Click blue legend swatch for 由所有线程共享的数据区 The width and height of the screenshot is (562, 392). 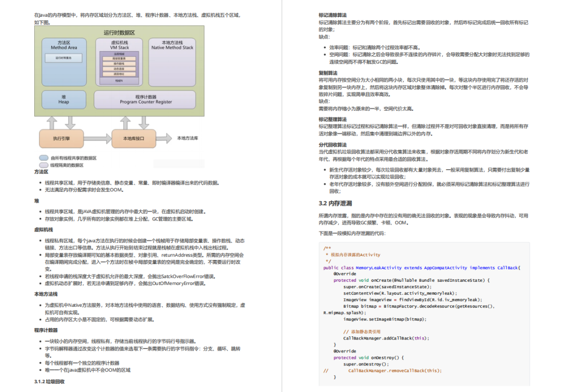click(44, 158)
